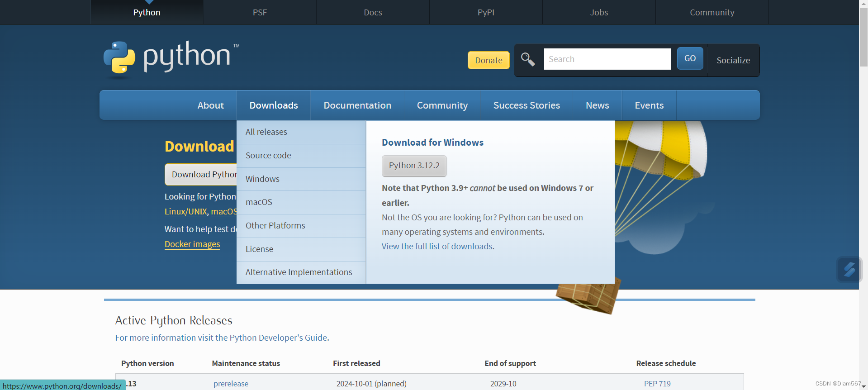The image size is (868, 390).
Task: Click the Download Python button on page
Action: 201,174
